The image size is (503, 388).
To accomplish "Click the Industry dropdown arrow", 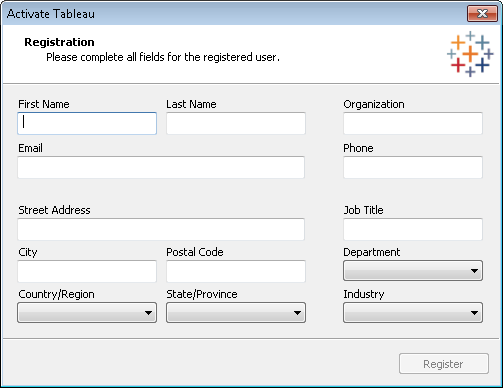I will coord(474,313).
